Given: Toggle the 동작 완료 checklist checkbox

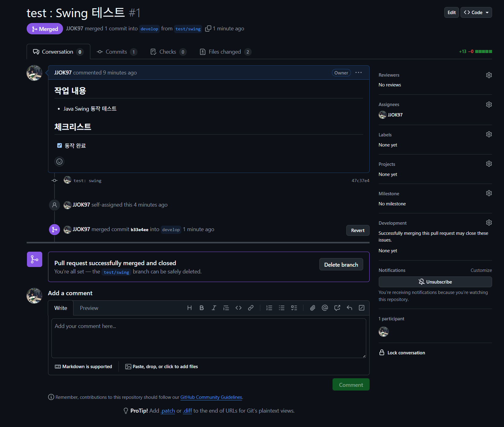Looking at the screenshot, I should pos(59,145).
